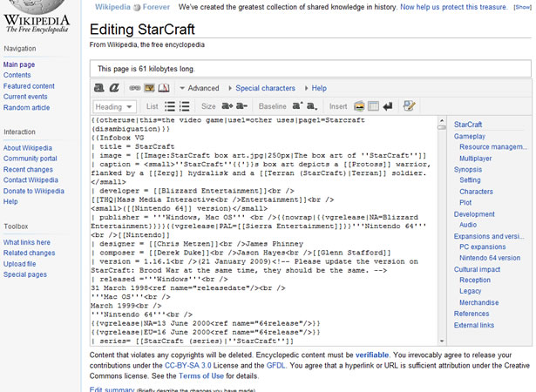Open Upload file in the Toolbox
The width and height of the screenshot is (536, 392).
point(19,264)
